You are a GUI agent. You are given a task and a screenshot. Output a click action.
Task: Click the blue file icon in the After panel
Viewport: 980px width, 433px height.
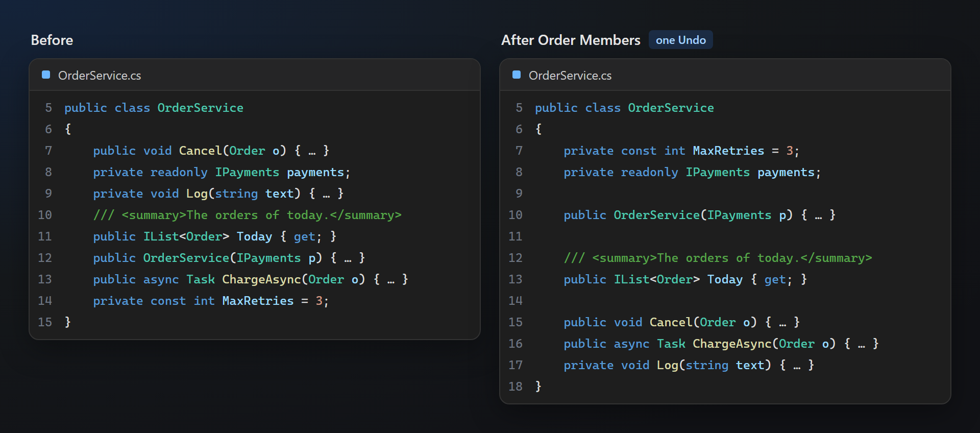[517, 75]
